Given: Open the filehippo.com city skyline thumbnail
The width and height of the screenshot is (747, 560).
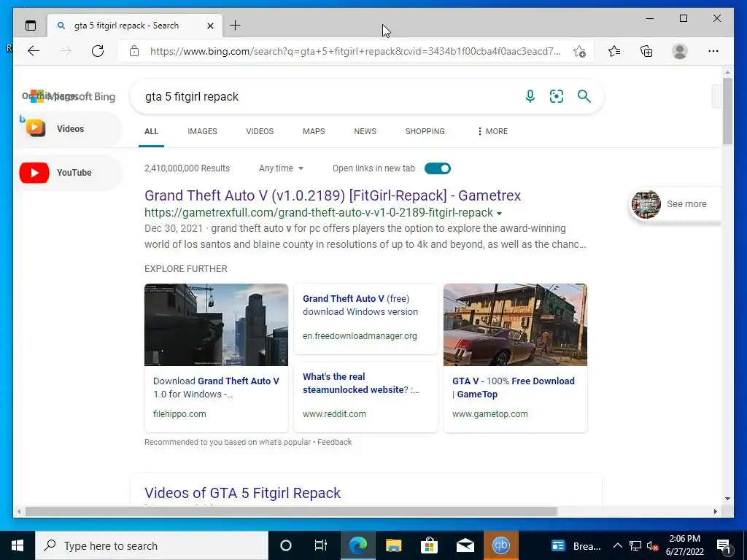Looking at the screenshot, I should point(216,324).
